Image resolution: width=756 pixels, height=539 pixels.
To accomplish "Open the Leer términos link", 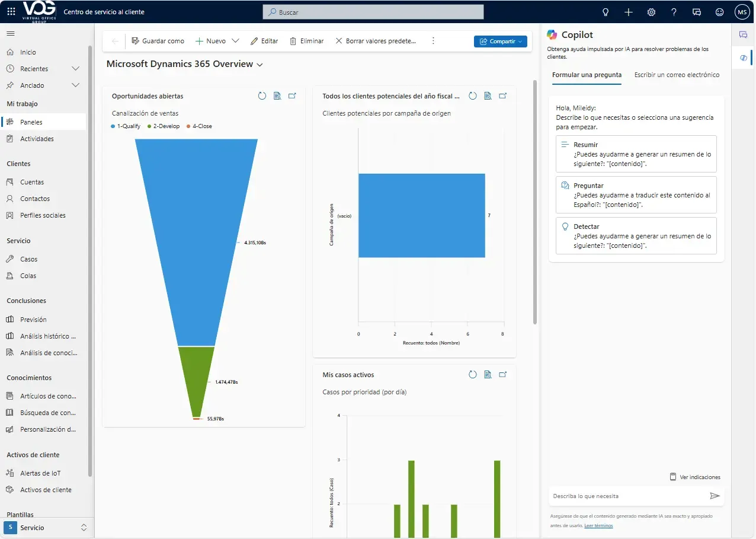I will 598,526.
